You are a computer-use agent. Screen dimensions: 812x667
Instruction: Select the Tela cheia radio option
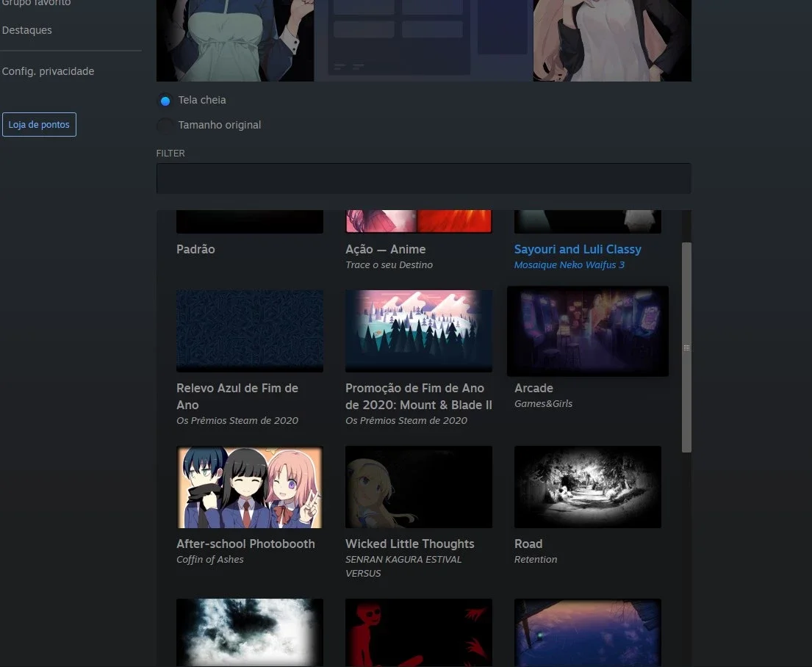pyautogui.click(x=165, y=101)
